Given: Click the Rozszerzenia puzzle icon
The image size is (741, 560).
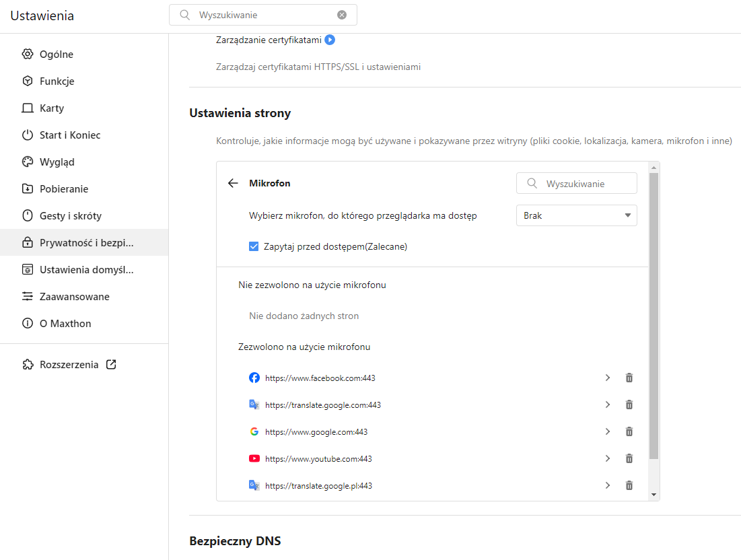Looking at the screenshot, I should (x=28, y=364).
